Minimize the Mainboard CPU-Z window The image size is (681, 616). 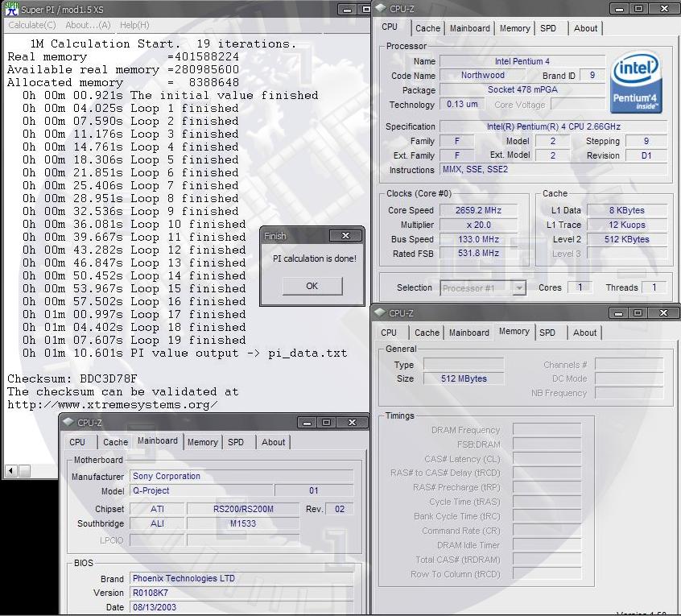[x=307, y=422]
